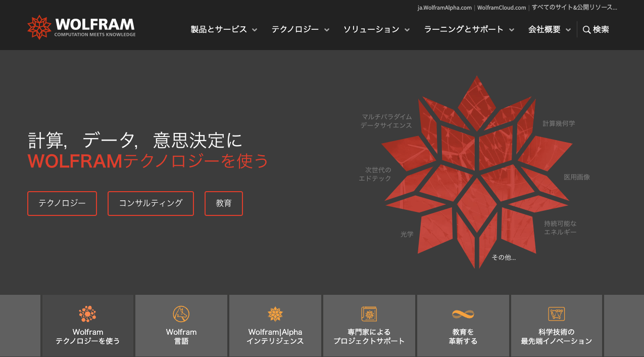Image resolution: width=644 pixels, height=357 pixels.
Task: Select the Wolfram テクノロジーを使う tile icon
Action: [x=87, y=314]
